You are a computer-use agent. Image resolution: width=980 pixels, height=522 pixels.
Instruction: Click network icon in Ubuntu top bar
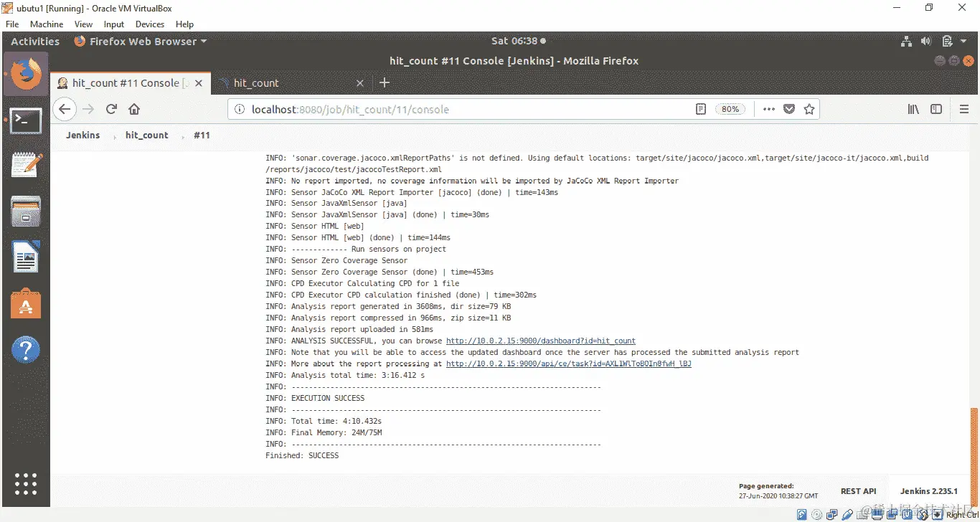click(x=906, y=42)
